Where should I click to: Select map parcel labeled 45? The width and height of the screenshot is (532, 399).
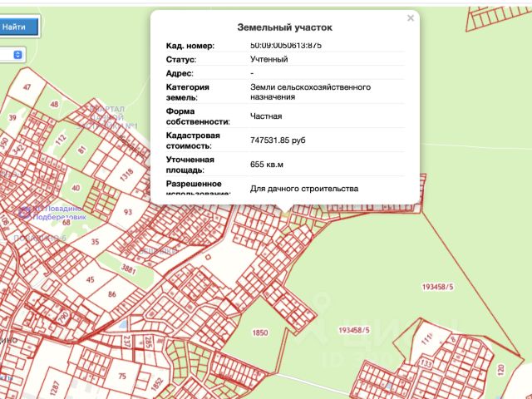tap(91, 279)
